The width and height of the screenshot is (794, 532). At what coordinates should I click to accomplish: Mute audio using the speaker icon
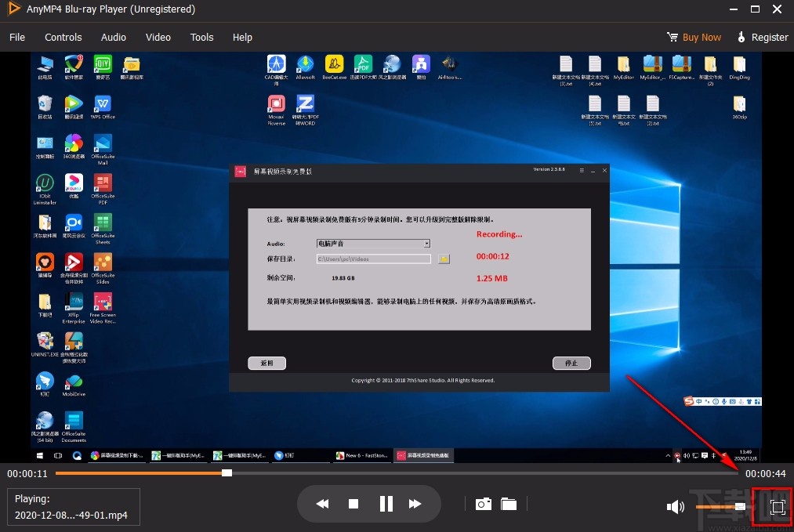675,506
